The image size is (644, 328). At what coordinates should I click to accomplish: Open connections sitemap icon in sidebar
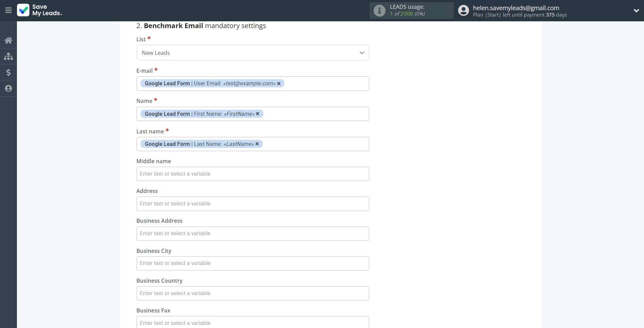[8, 56]
